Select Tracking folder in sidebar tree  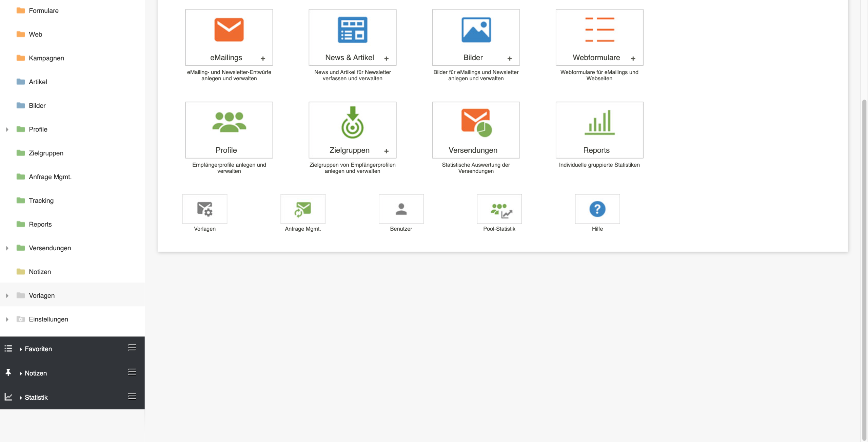coord(41,201)
